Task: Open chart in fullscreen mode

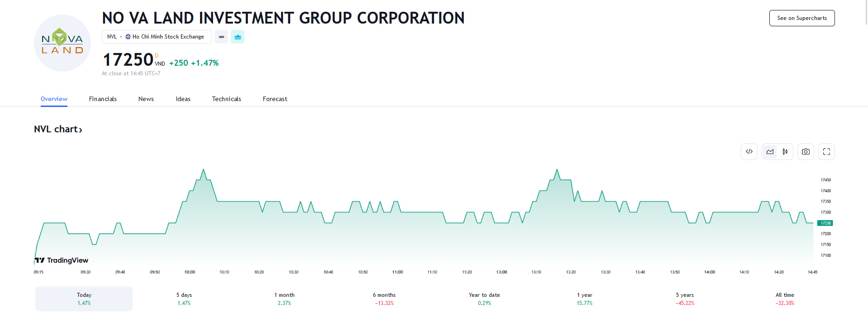Action: click(826, 152)
